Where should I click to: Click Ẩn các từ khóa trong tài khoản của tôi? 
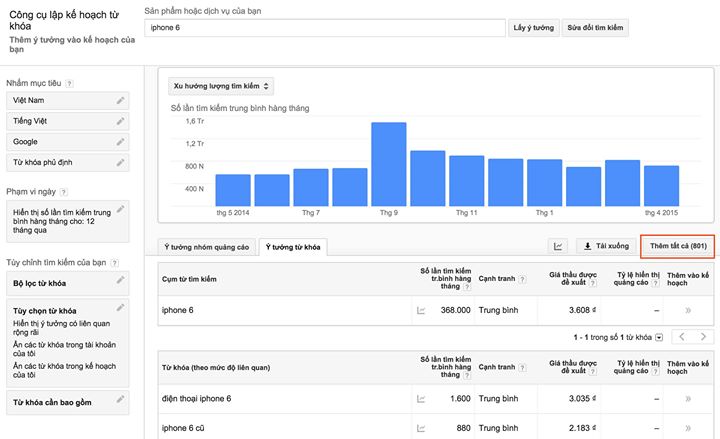[64, 349]
